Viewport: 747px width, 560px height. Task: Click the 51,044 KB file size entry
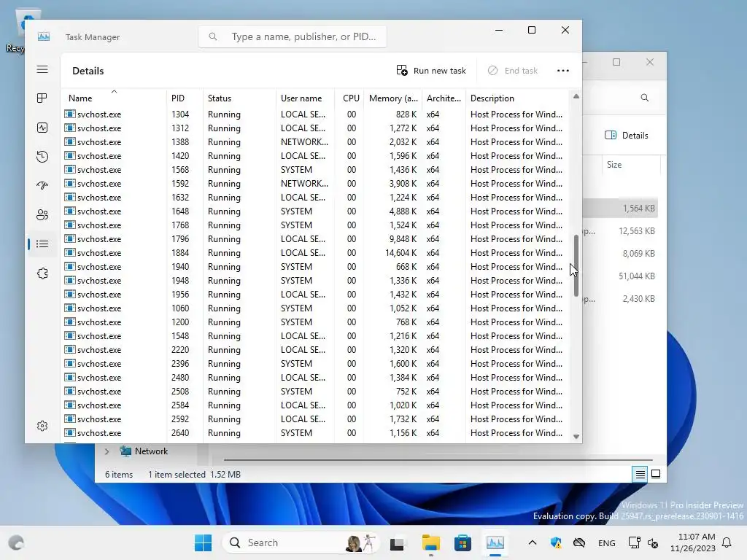[x=636, y=276]
